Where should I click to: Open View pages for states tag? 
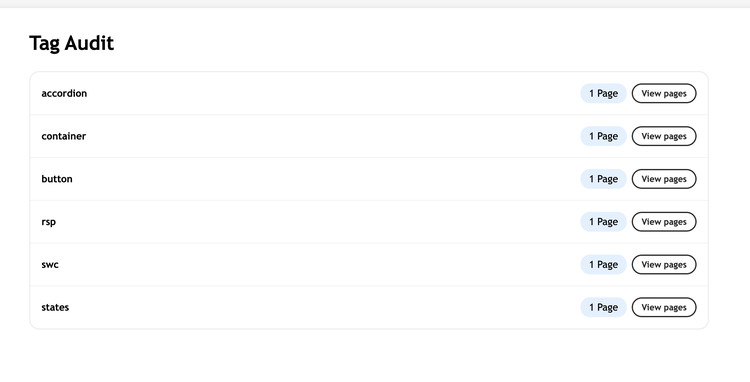(664, 307)
